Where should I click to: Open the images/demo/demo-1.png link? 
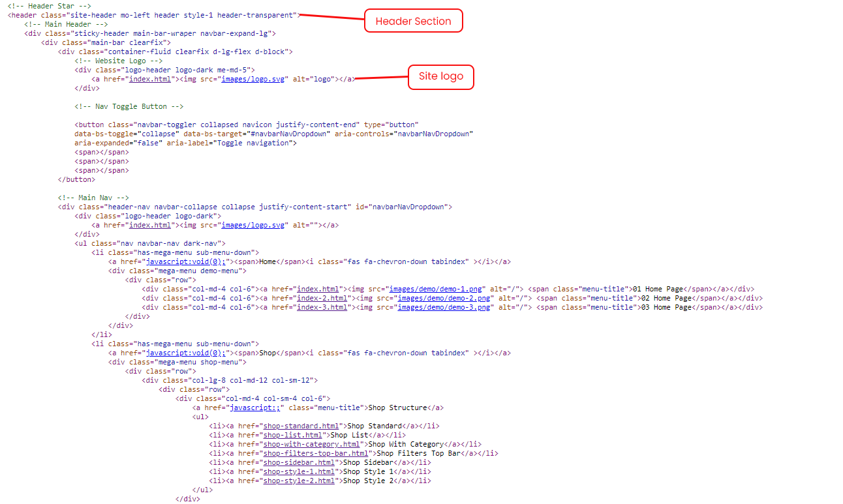437,289
